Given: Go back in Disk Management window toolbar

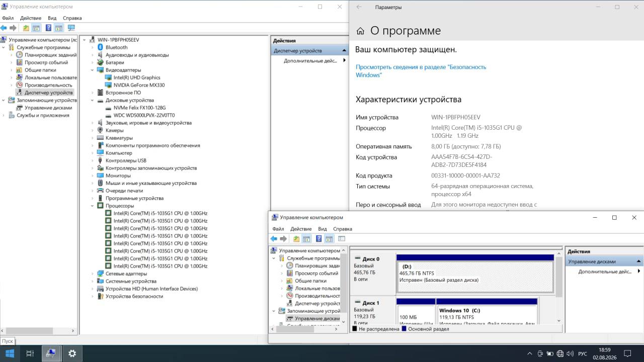Looking at the screenshot, I should click(274, 239).
